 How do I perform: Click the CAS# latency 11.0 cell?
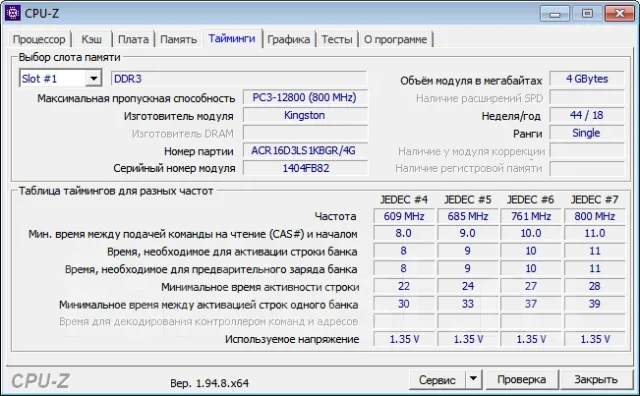point(594,233)
